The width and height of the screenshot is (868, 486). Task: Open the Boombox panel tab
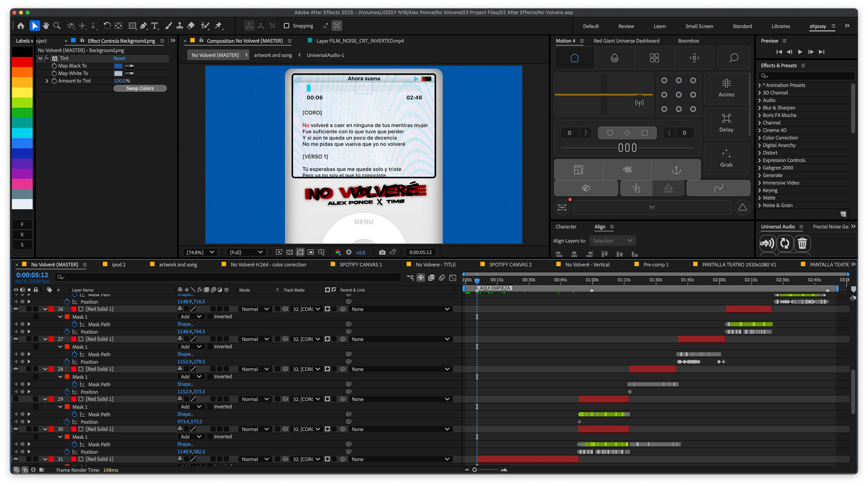click(688, 41)
